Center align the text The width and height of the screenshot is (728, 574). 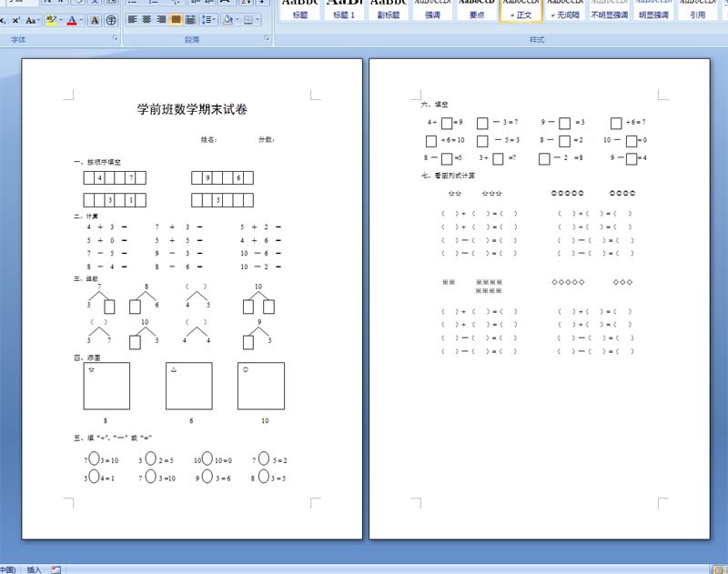pos(147,19)
